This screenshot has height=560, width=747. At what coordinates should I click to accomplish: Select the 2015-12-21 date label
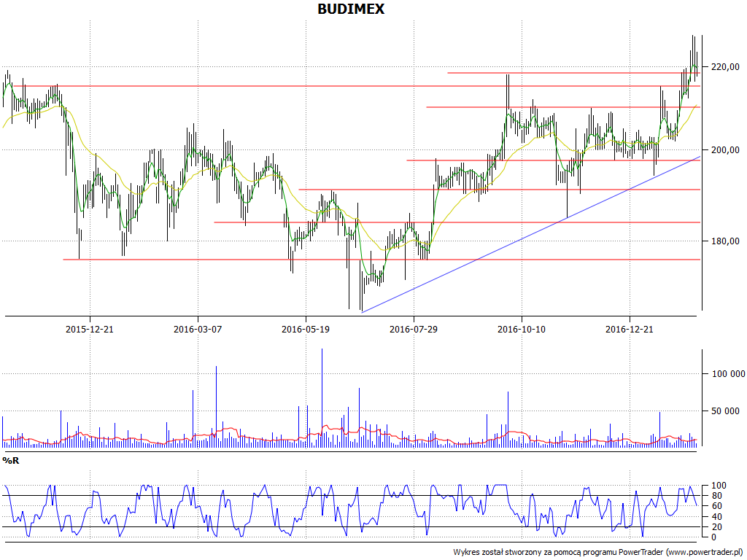[90, 329]
